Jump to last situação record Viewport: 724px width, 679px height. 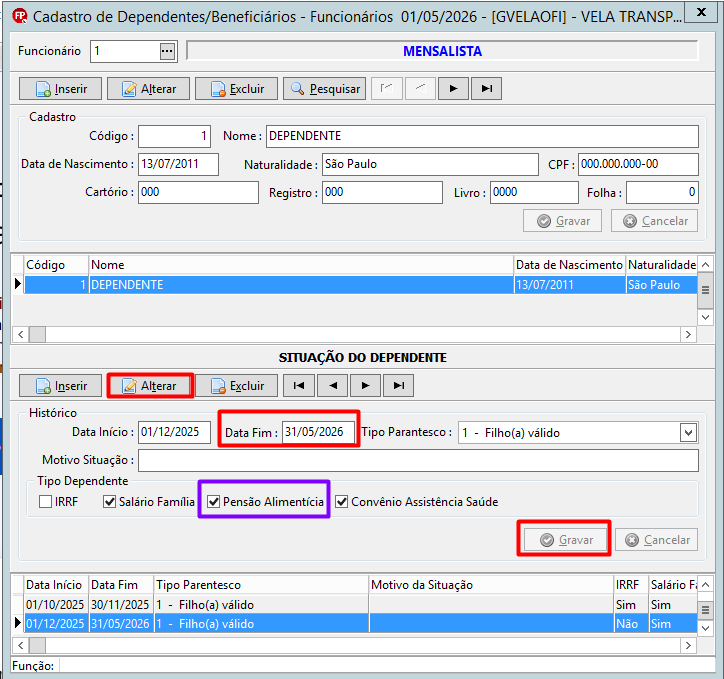(x=398, y=385)
